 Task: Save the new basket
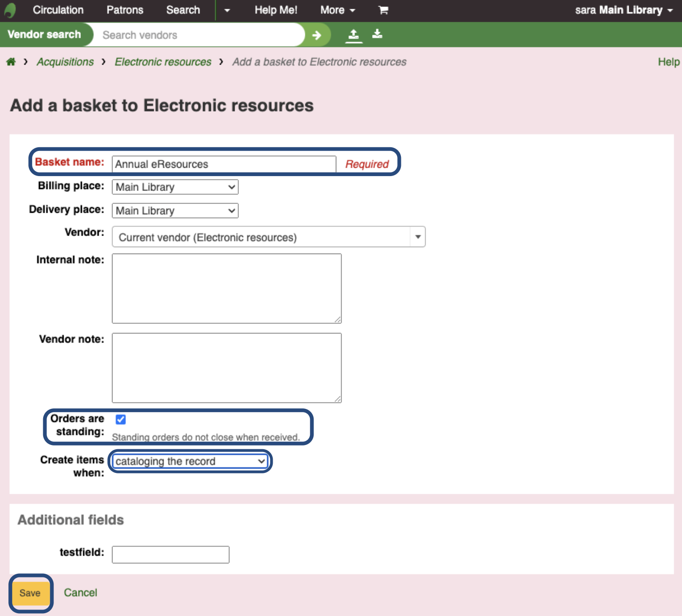pos(30,593)
